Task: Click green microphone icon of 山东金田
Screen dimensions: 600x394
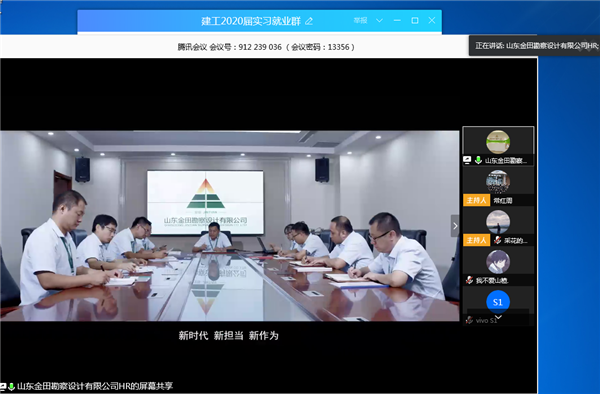Action: click(478, 160)
